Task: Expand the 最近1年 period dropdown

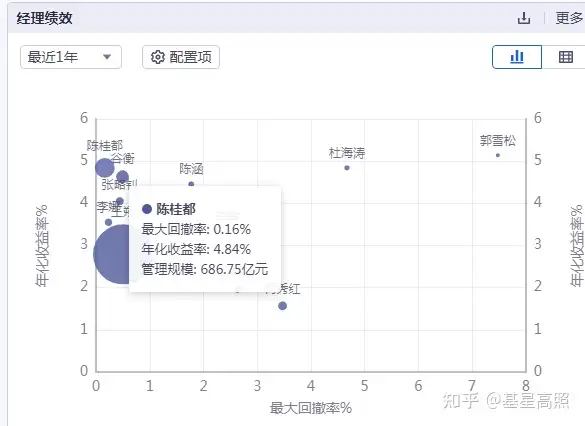Action: click(71, 57)
